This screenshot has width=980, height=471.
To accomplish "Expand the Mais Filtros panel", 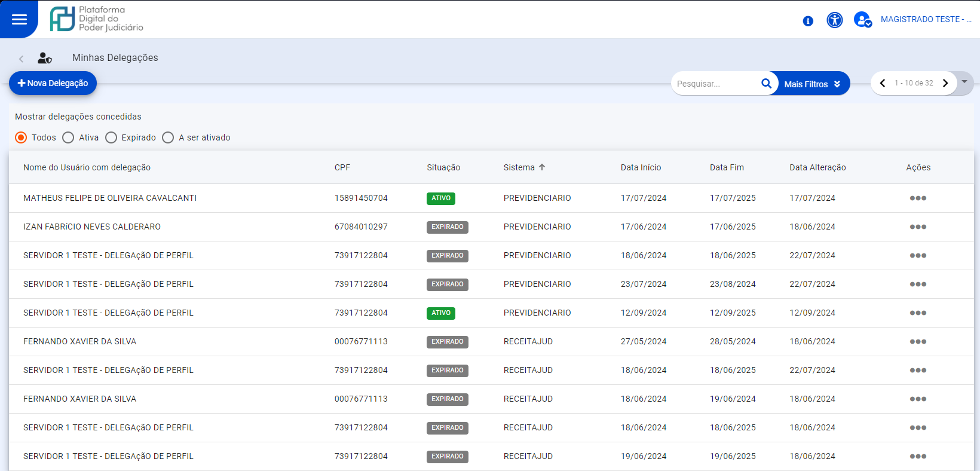I will point(811,84).
